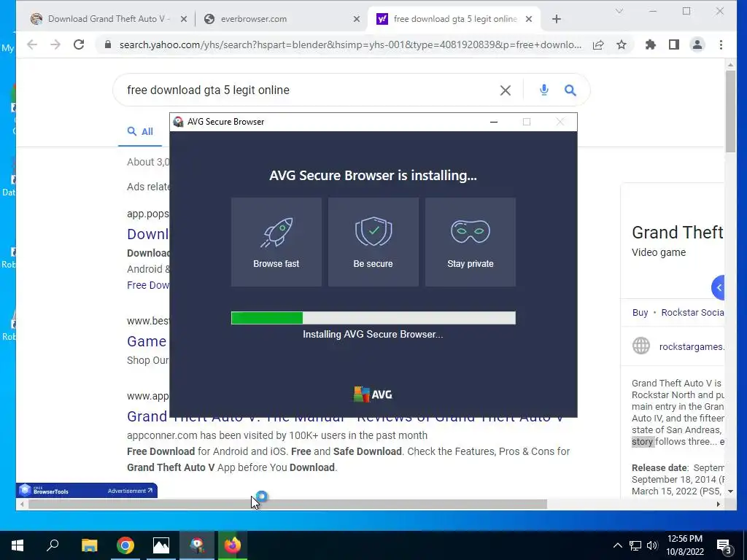This screenshot has width=747, height=560.
Task: Open notification center with 3 badge
Action: [x=724, y=545]
